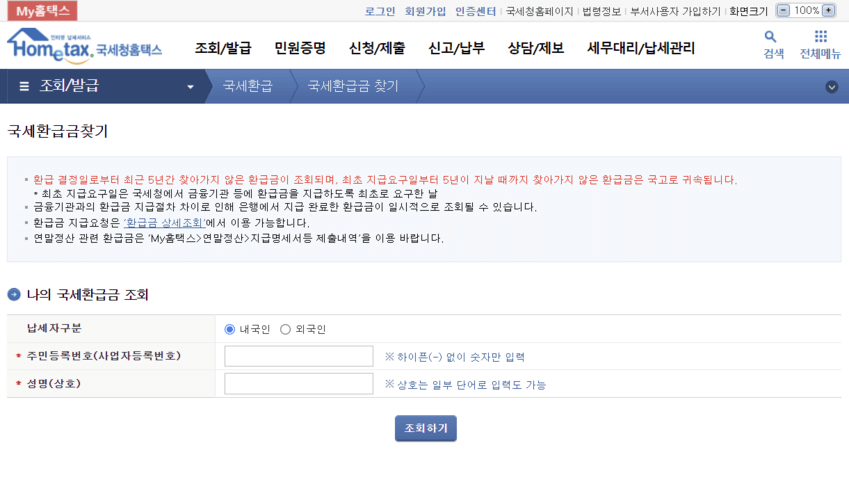Open the 환급금 상세조회 link
The width and height of the screenshot is (849, 489).
(165, 223)
